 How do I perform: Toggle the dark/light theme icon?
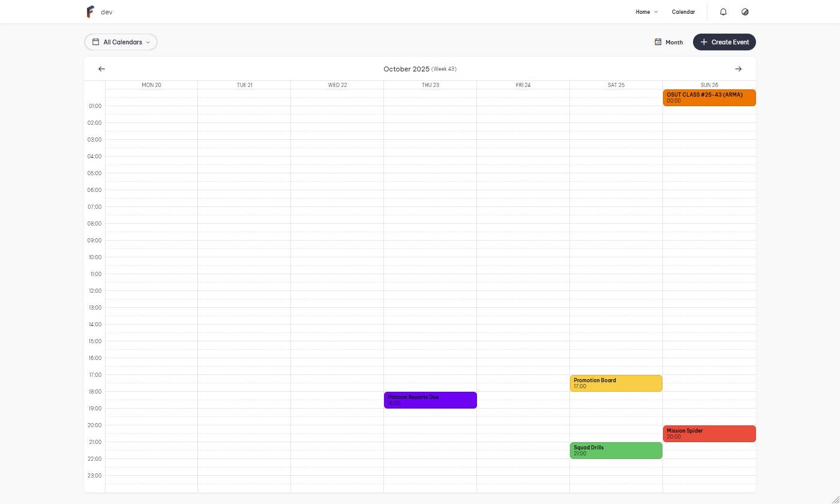tap(745, 12)
